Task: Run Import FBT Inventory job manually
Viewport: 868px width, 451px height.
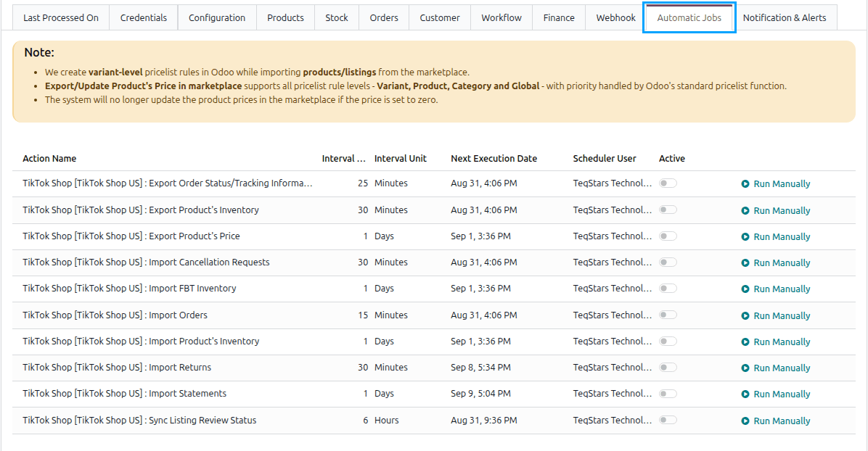Action: click(x=776, y=289)
